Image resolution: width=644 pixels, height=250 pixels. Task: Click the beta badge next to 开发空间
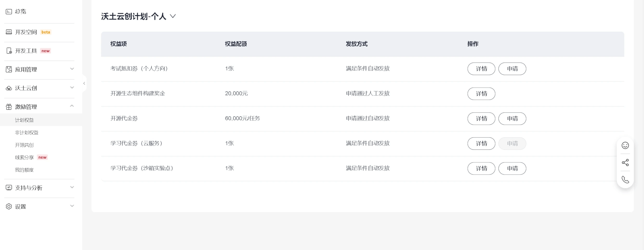tap(46, 32)
